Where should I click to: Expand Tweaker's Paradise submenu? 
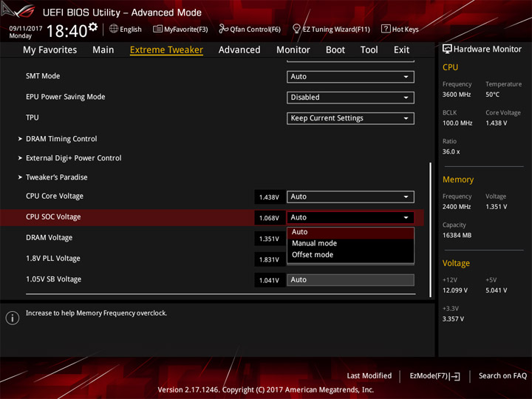56,177
